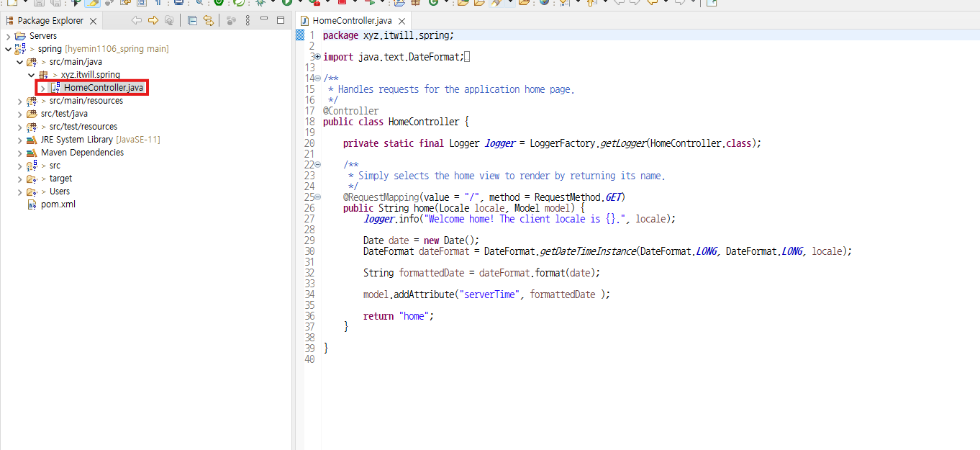The image size is (980, 450).
Task: Select HomeController.java in Package Explorer
Action: (104, 88)
